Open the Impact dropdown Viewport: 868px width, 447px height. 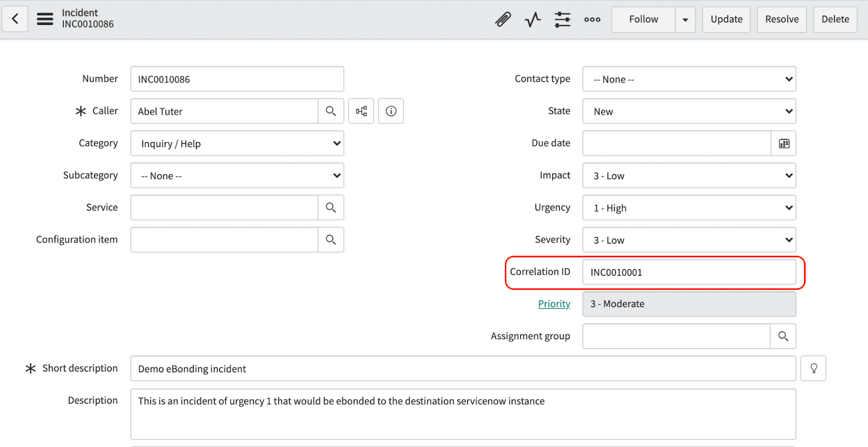click(690, 175)
